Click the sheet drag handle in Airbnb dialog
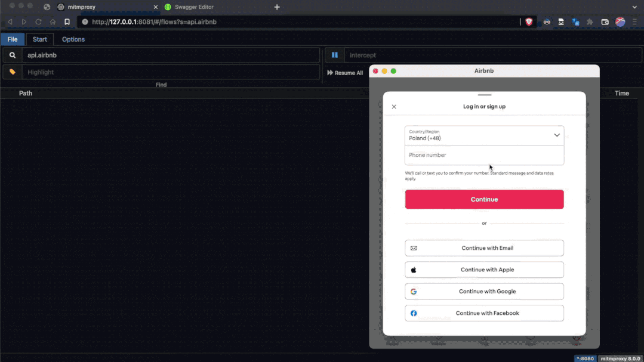Viewport: 644px width, 362px height. coord(485,95)
